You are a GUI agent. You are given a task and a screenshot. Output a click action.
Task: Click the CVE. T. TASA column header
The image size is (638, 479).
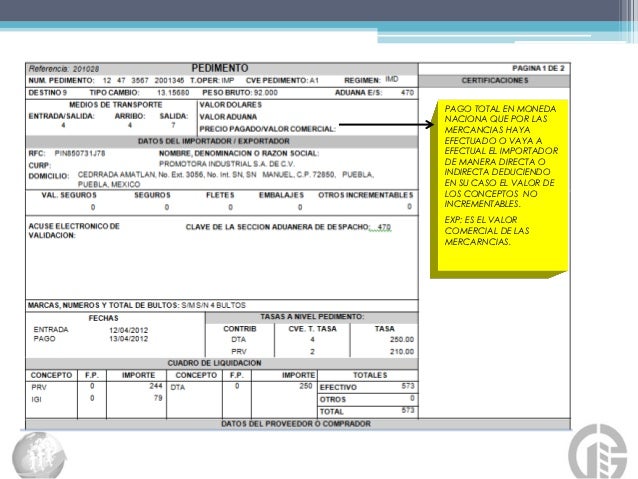312,329
